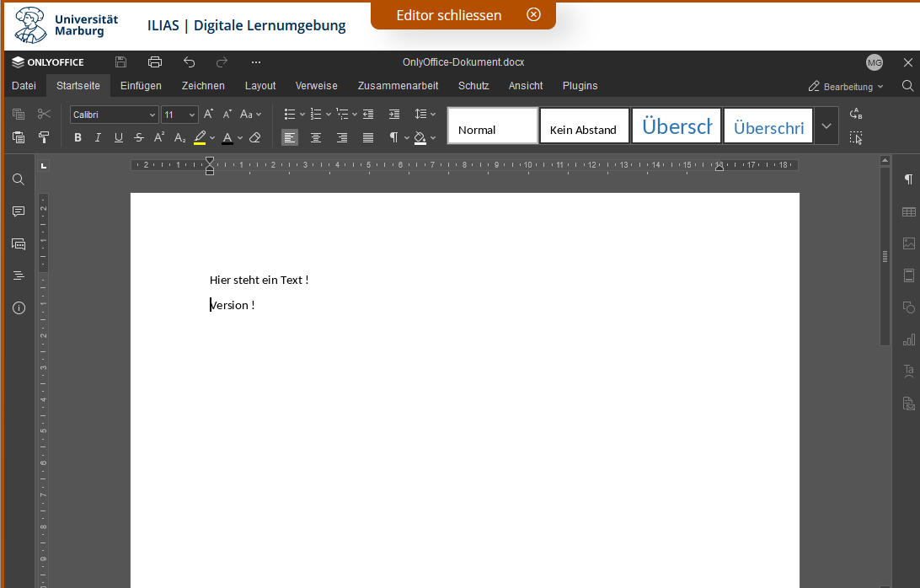Clear text formatting with the eraser icon
This screenshot has width=920, height=588.
coord(255,137)
